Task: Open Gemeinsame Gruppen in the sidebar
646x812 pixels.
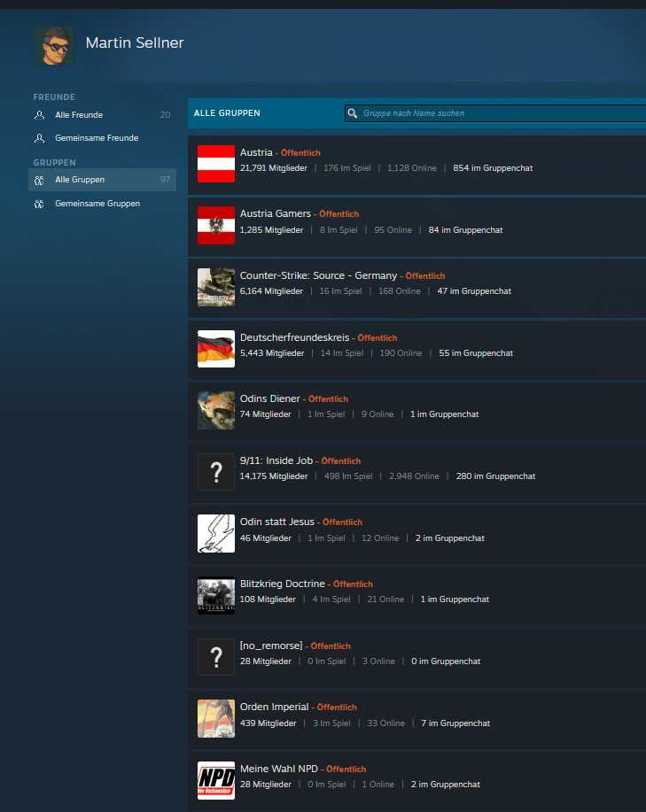Action: (x=97, y=204)
